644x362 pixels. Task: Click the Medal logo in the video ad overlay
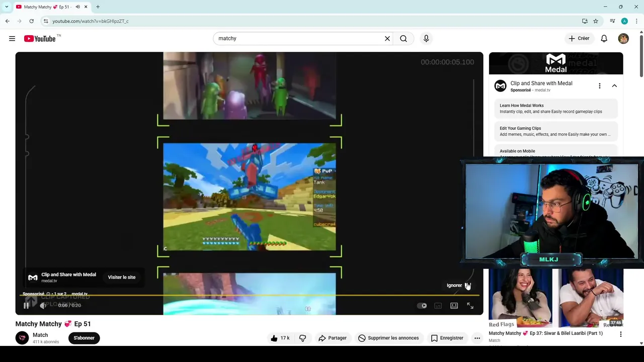(x=33, y=278)
